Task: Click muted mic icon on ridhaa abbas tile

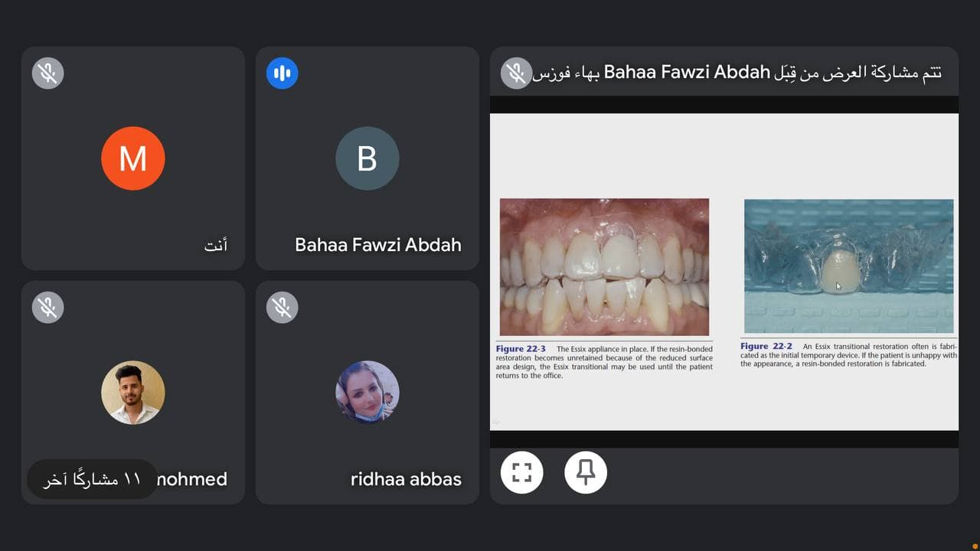Action: (x=282, y=308)
